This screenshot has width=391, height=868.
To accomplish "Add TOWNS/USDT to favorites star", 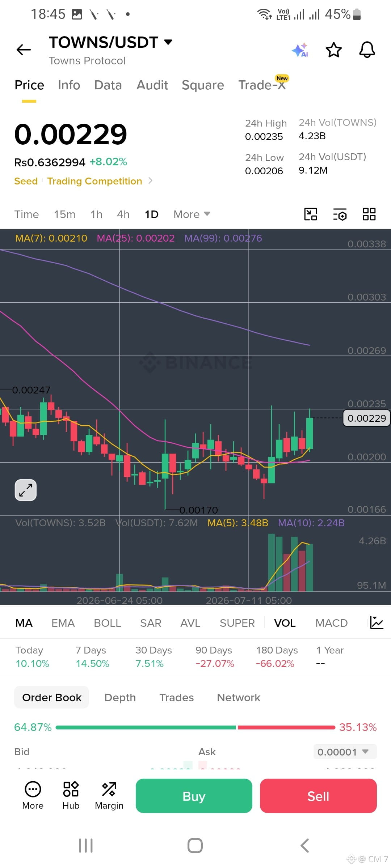I will 334,50.
